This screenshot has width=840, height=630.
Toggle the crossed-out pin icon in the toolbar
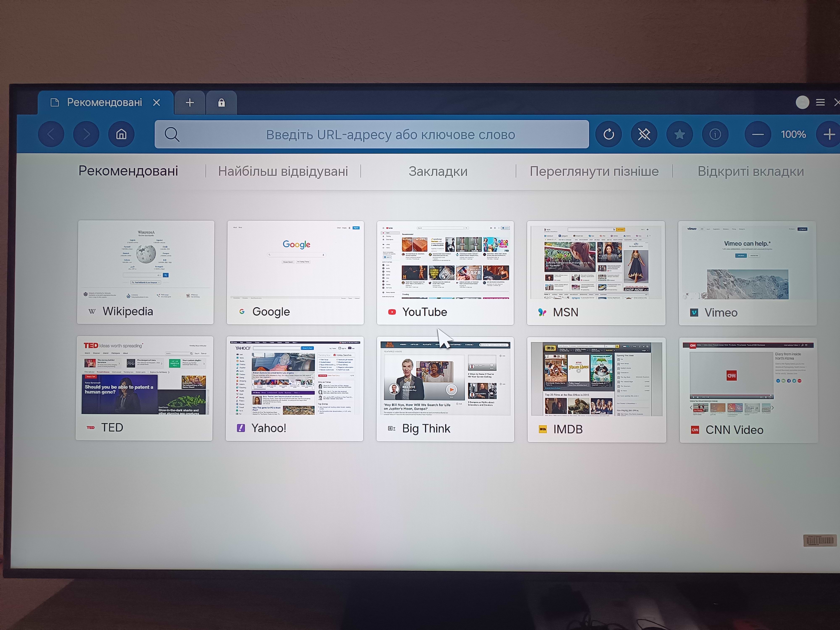[644, 134]
